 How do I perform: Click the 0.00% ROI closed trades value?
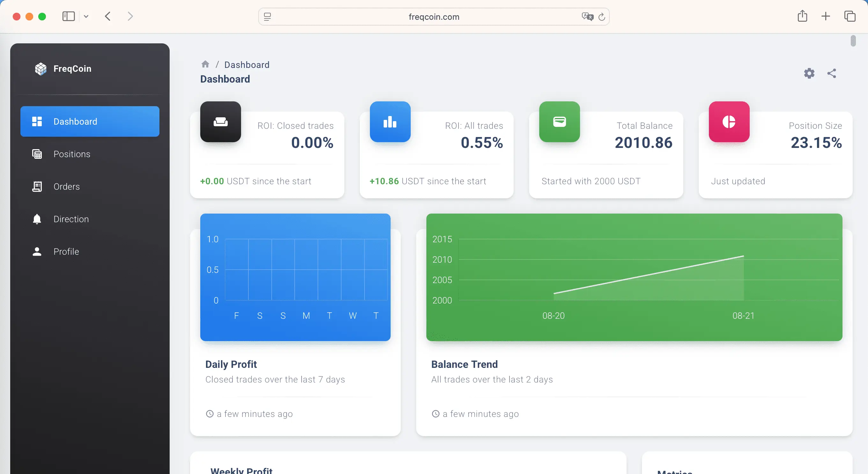click(312, 142)
